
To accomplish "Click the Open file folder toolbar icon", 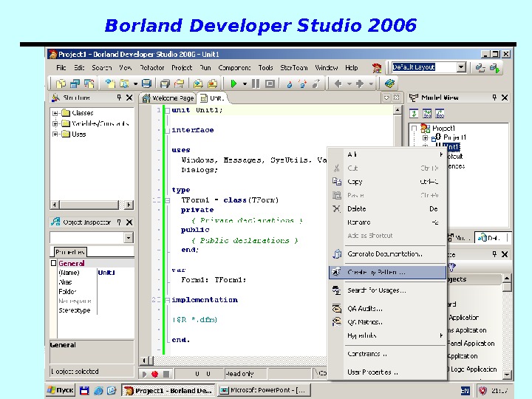I will [125, 83].
